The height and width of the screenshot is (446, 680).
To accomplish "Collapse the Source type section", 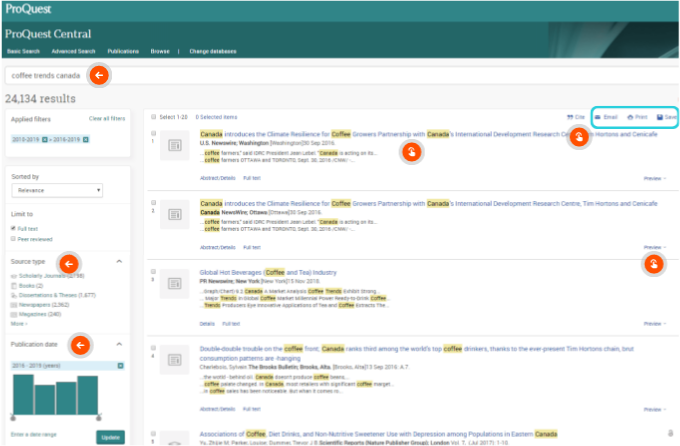I will pyautogui.click(x=120, y=261).
